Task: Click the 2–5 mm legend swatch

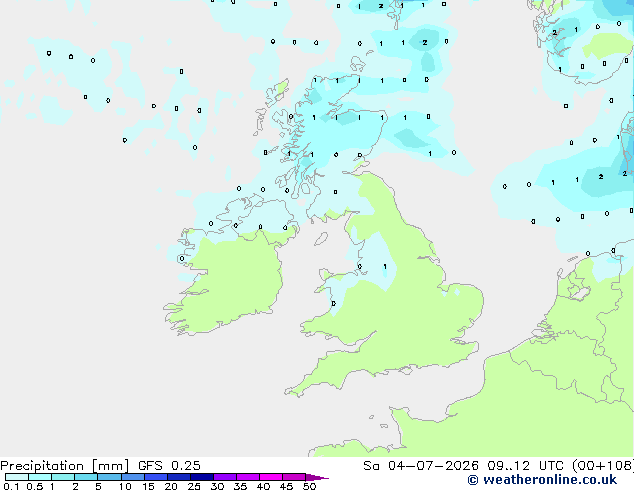Action: [x=86, y=477]
